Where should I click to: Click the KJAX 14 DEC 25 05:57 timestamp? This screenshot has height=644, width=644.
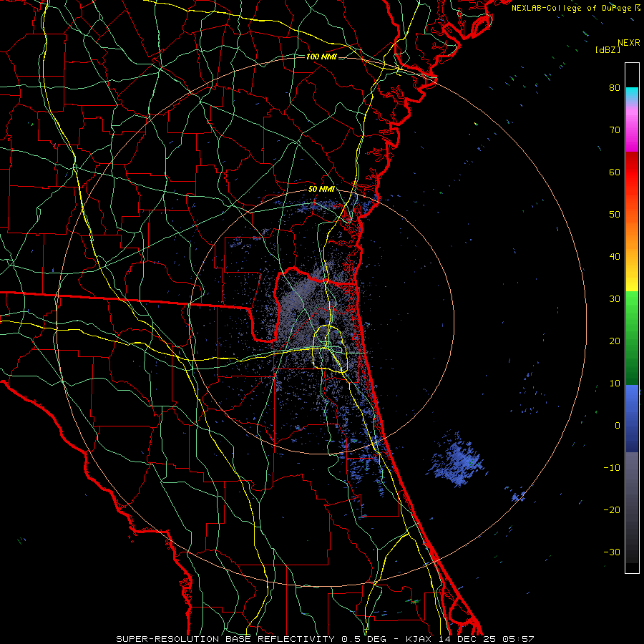click(x=470, y=639)
